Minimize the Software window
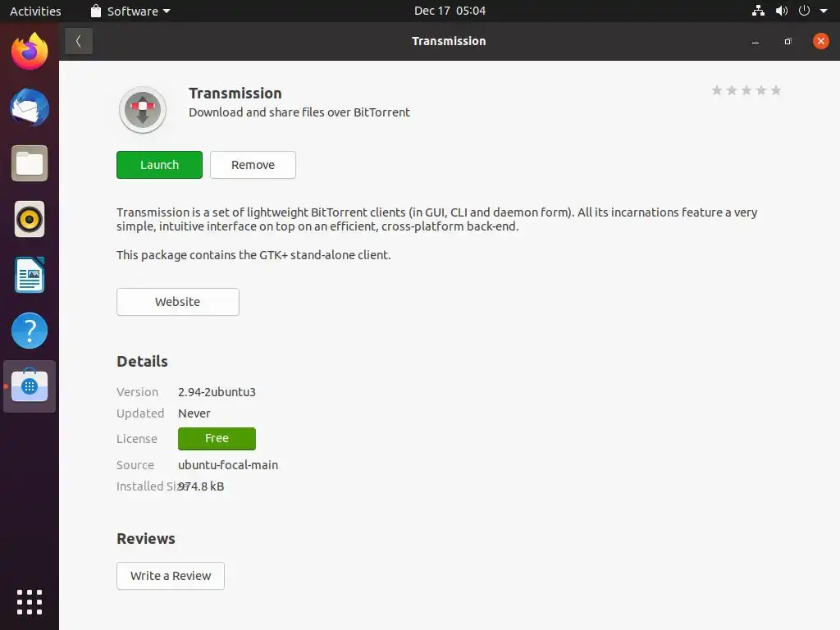The image size is (840, 630). 756,41
